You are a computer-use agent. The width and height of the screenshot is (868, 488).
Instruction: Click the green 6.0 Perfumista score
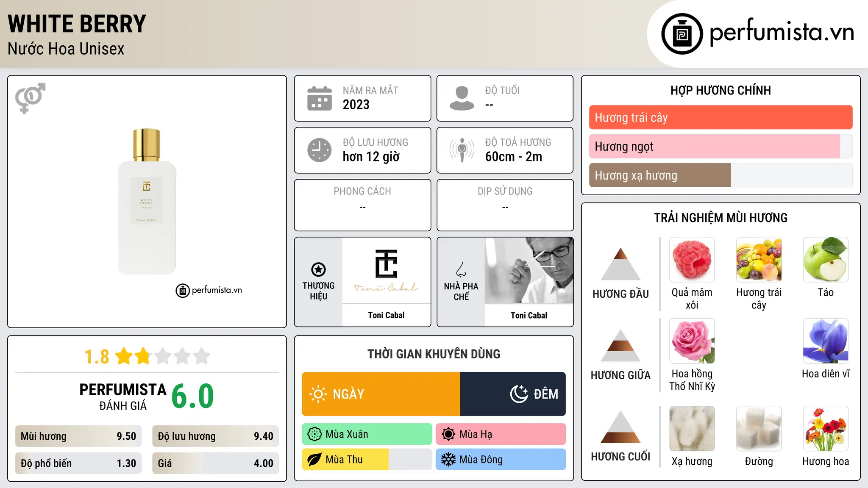coord(192,396)
